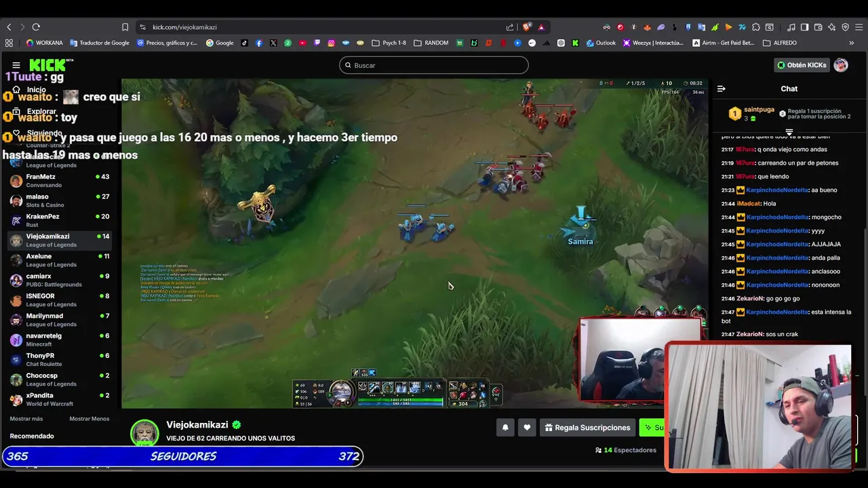Click the user profile avatar
Viewport: 868px width, 488px height.
pos(841,65)
